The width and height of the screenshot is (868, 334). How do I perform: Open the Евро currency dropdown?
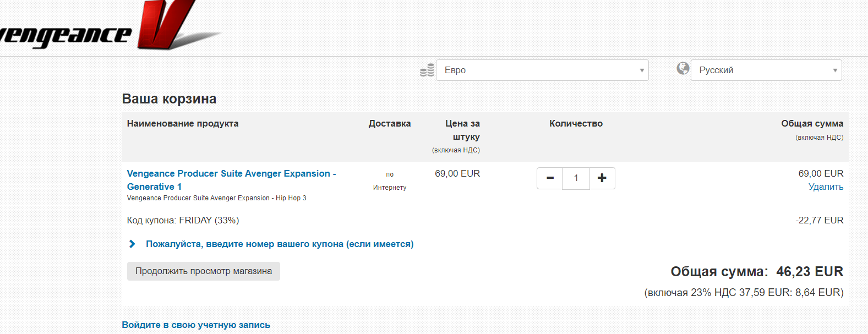click(542, 70)
